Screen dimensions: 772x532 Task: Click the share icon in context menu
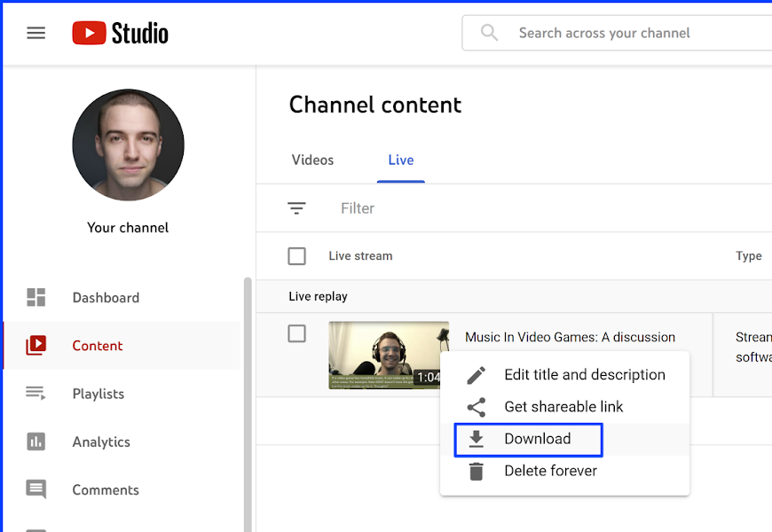477,407
